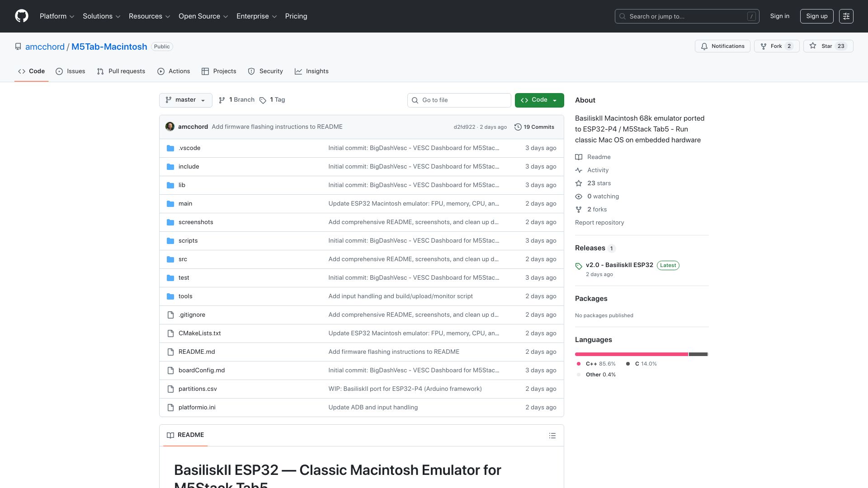Click the platformio.ini file icon
The image size is (868, 488).
coord(170,408)
